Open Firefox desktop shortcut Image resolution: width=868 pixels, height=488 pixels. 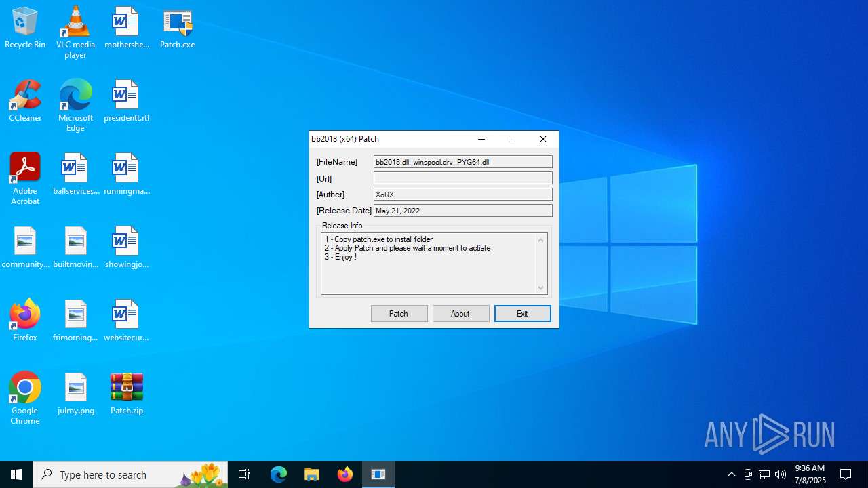25,321
